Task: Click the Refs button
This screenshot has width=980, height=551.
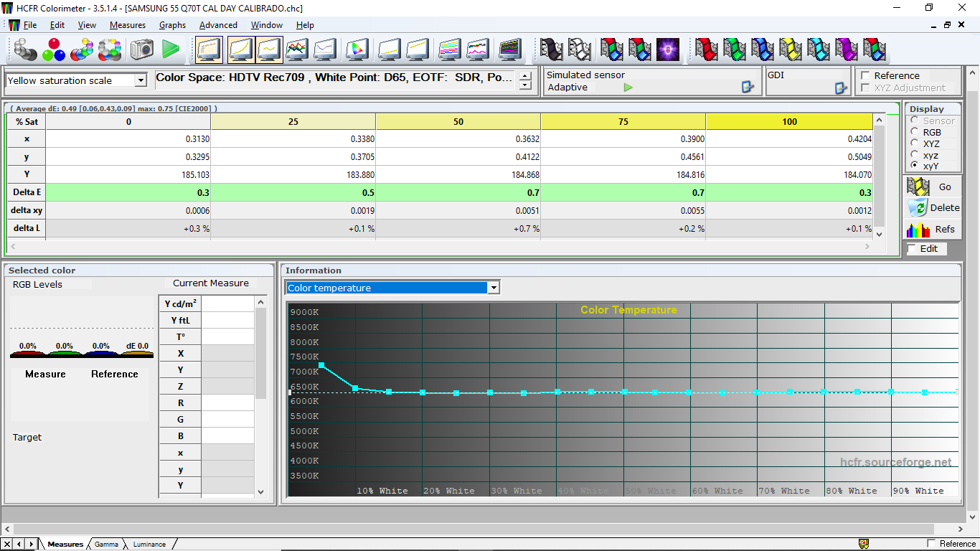Action: click(x=933, y=229)
